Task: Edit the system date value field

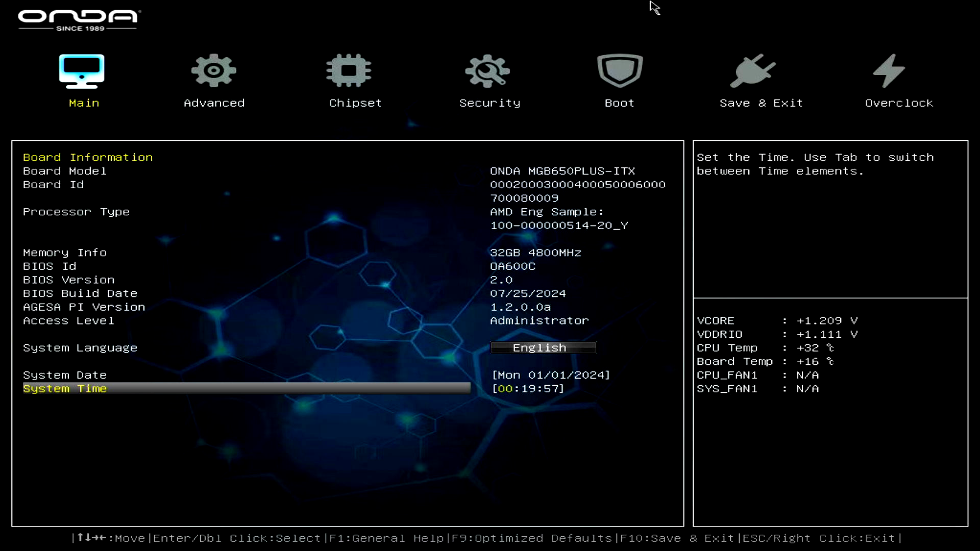Action: [x=551, y=375]
